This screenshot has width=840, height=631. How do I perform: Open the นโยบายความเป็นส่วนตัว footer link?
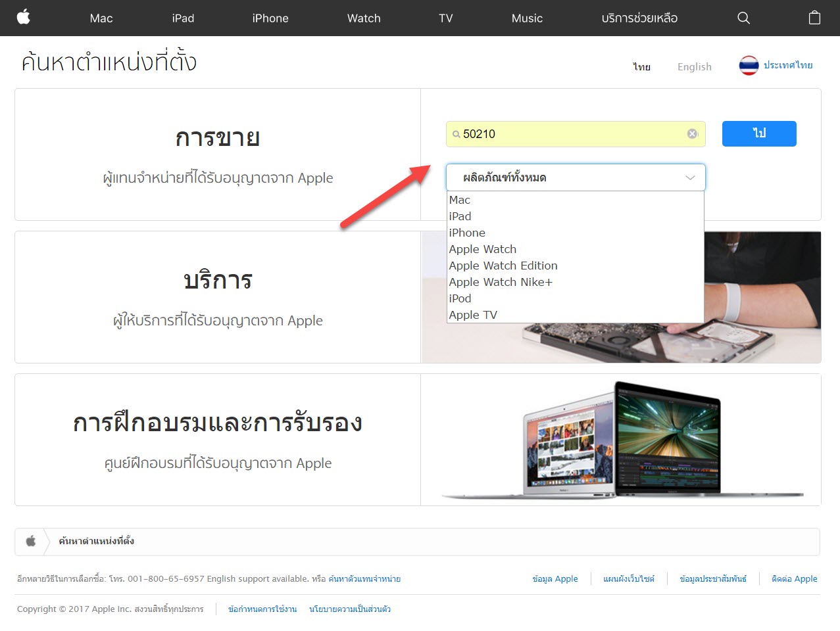coord(350,609)
